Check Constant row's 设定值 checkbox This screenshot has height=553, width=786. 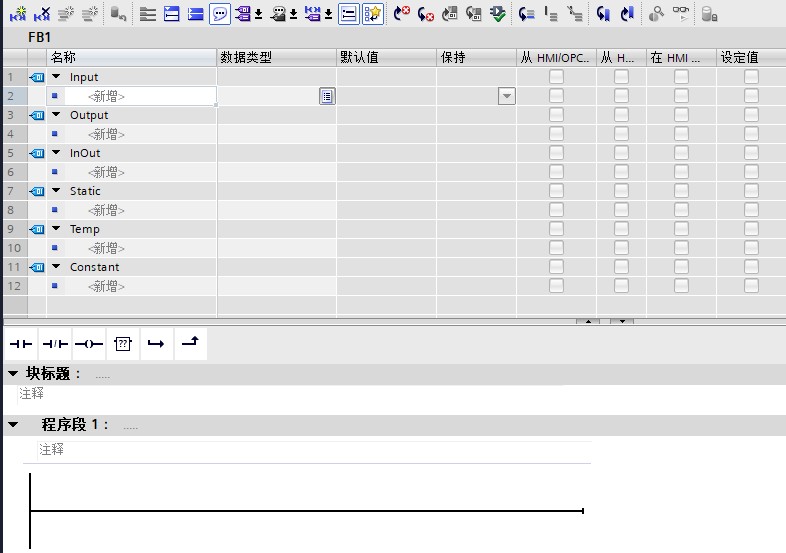coord(751,267)
